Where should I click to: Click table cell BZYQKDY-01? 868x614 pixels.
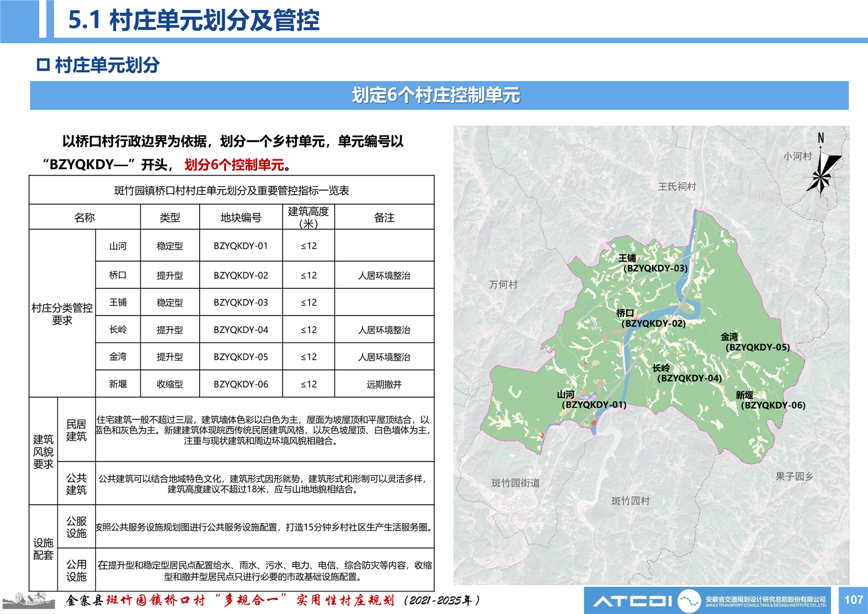(241, 246)
